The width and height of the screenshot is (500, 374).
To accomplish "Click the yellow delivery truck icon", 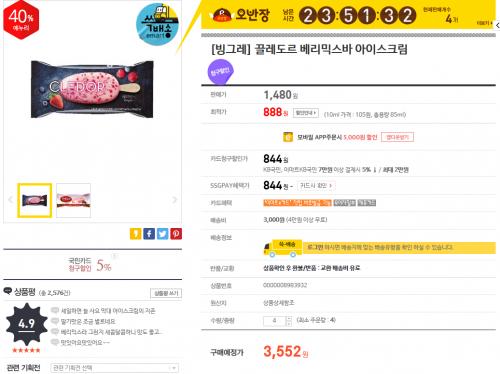I will pos(283,248).
